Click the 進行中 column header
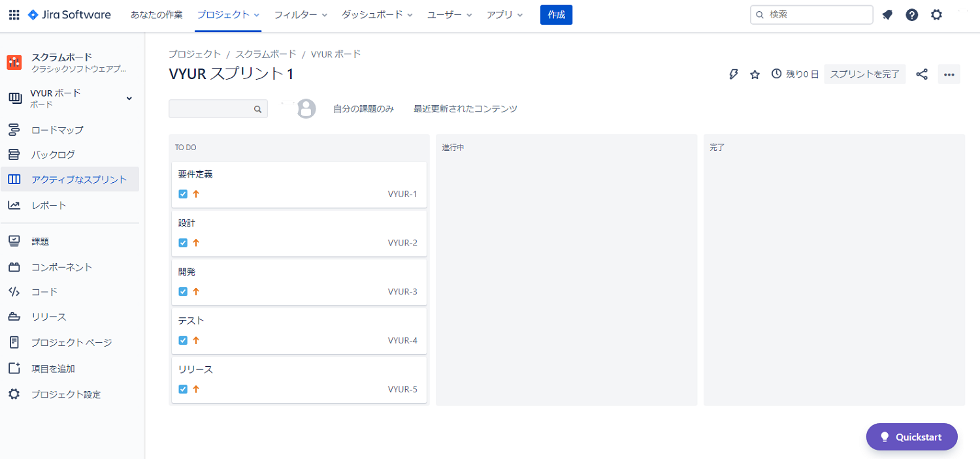Image resolution: width=980 pixels, height=459 pixels. [x=453, y=148]
